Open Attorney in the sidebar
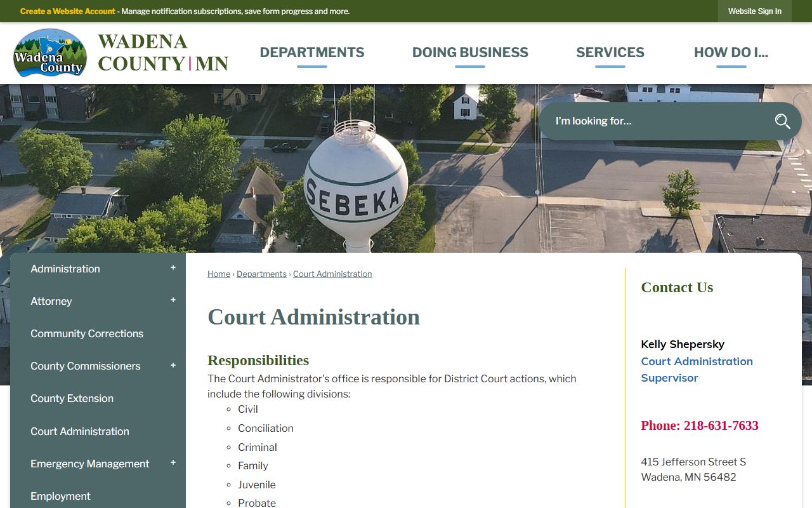This screenshot has height=508, width=812. (x=51, y=301)
